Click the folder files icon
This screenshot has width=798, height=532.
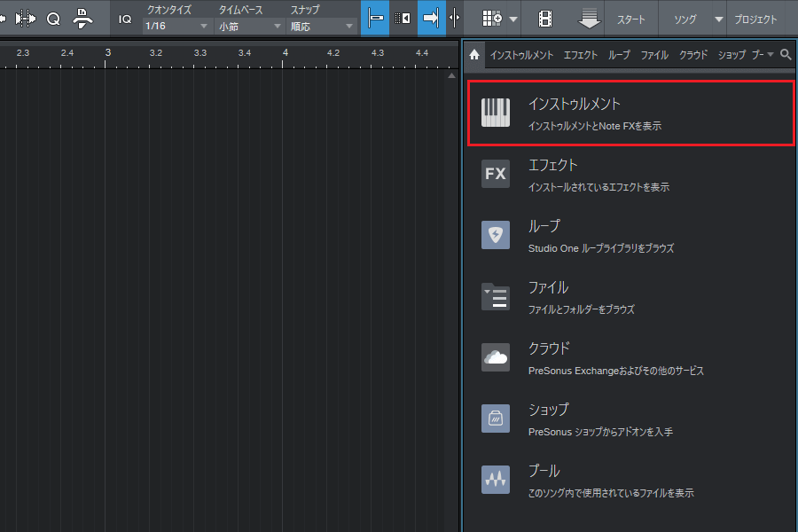pos(496,296)
